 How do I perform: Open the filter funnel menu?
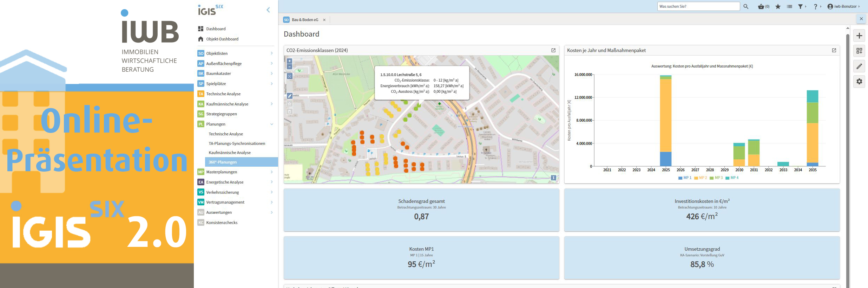(x=802, y=6)
